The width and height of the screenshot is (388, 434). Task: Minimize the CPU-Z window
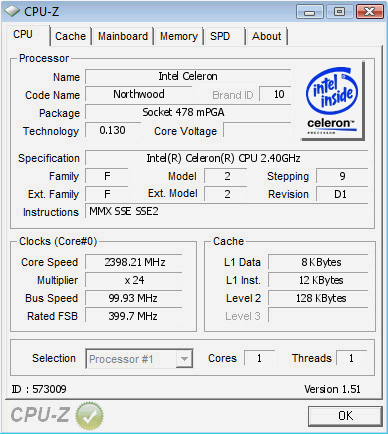(x=310, y=12)
